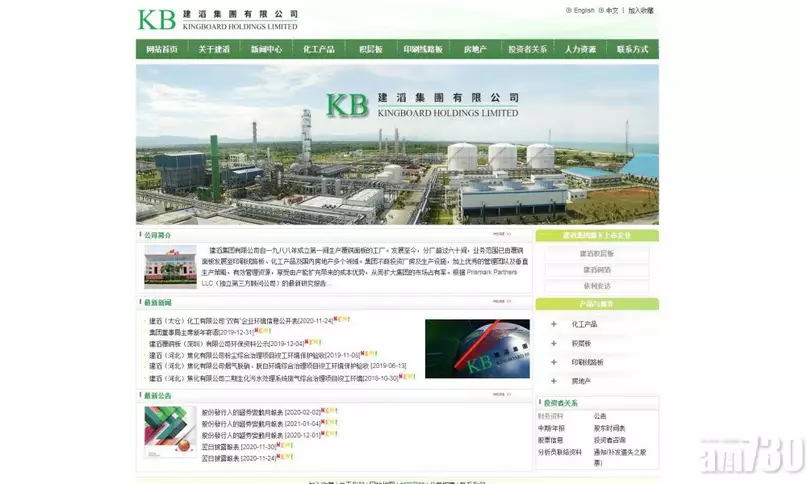
Task: Click NEW badge on the 2020-11-24 太仓 news
Action: click(x=342, y=319)
